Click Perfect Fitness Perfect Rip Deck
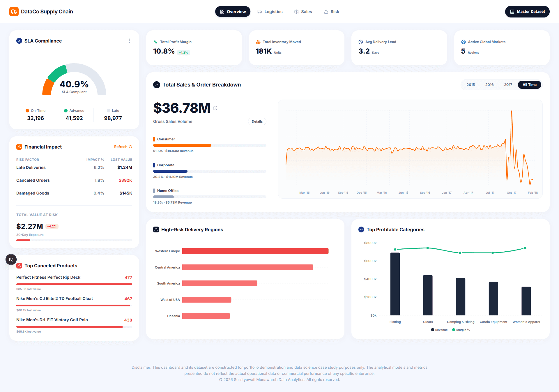 click(x=48, y=277)
